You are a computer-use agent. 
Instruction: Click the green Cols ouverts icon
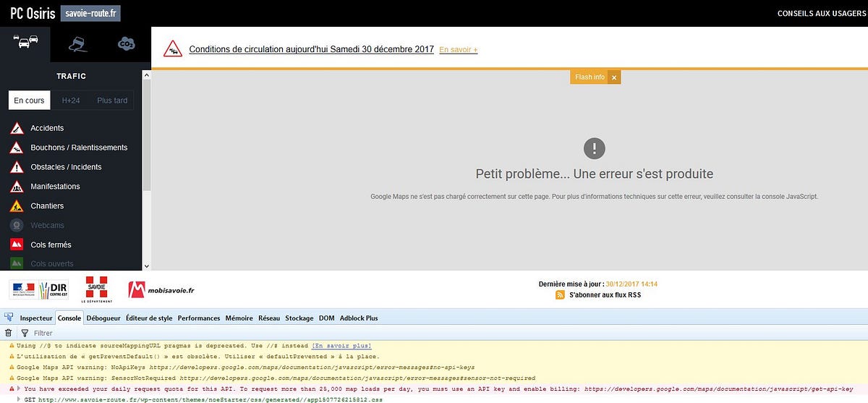17,264
